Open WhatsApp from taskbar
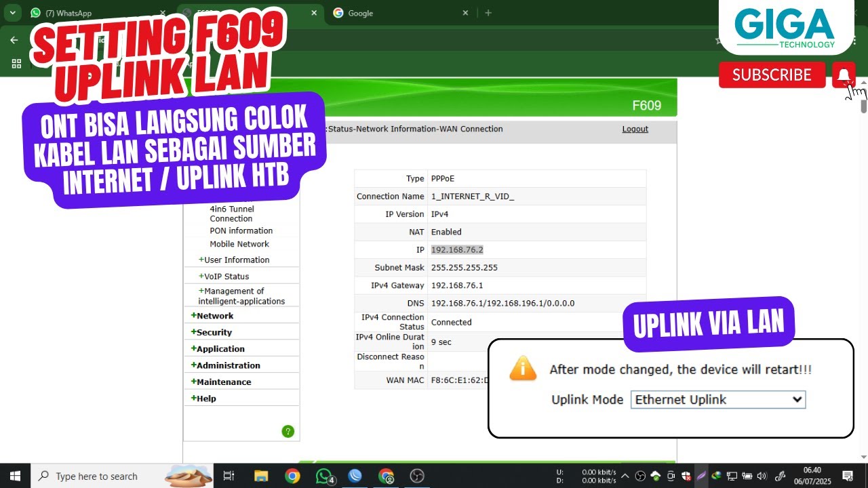This screenshot has height=488, width=868. tap(325, 476)
